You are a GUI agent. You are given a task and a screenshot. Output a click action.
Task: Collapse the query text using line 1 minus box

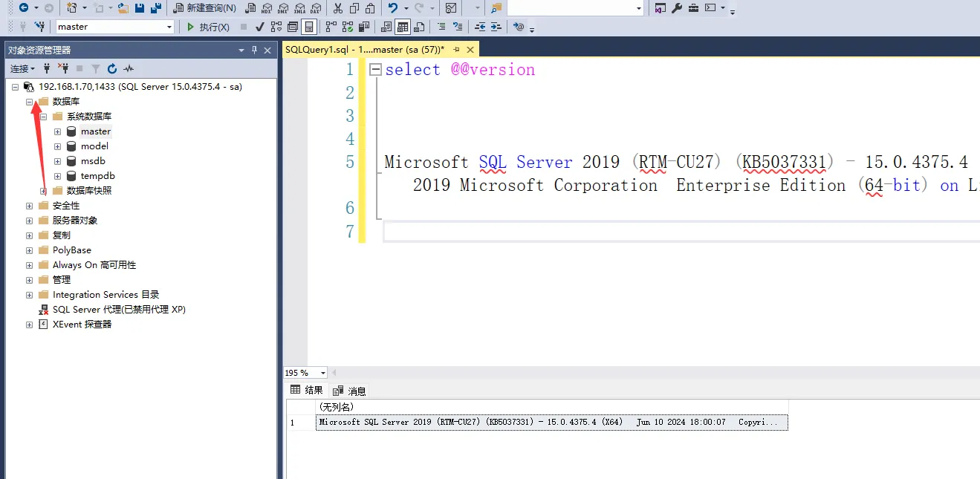pos(375,69)
